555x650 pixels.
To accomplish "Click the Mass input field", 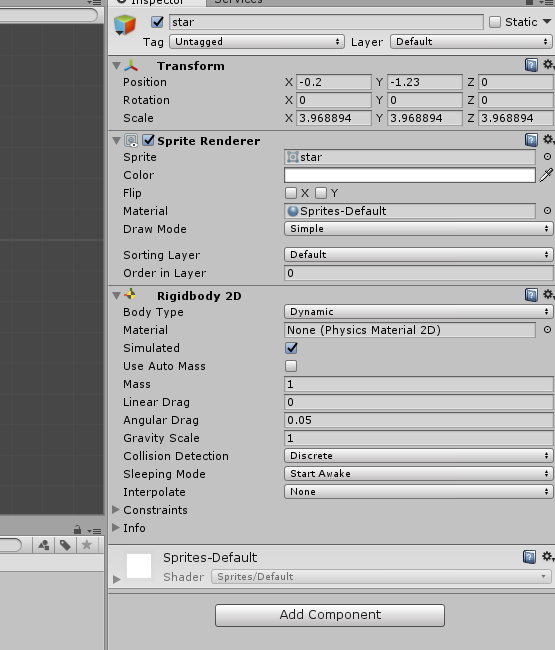I will pos(419,384).
